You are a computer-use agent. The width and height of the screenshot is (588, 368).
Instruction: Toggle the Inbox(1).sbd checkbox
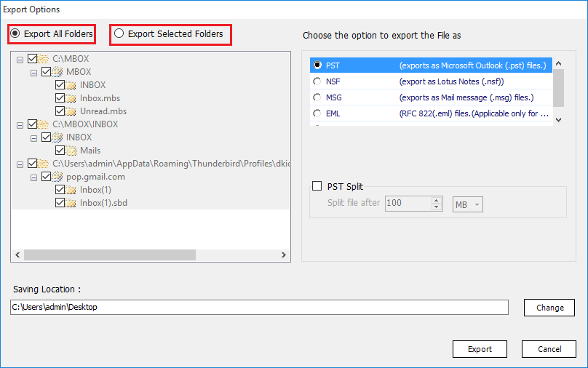pyautogui.click(x=60, y=203)
